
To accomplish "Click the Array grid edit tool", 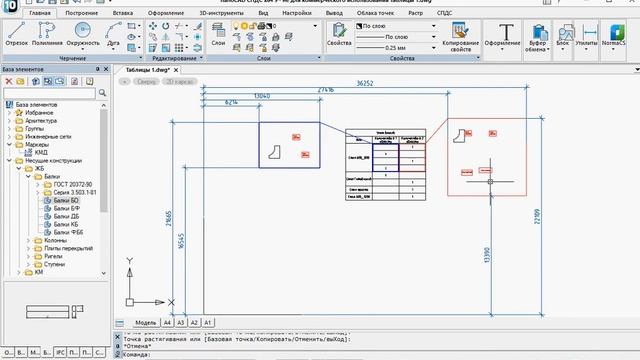I will pos(179,48).
